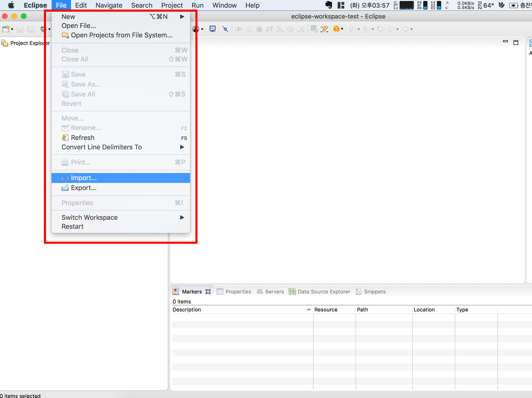Maximize the editor area pane
This screenshot has height=398, width=532.
point(516,42)
